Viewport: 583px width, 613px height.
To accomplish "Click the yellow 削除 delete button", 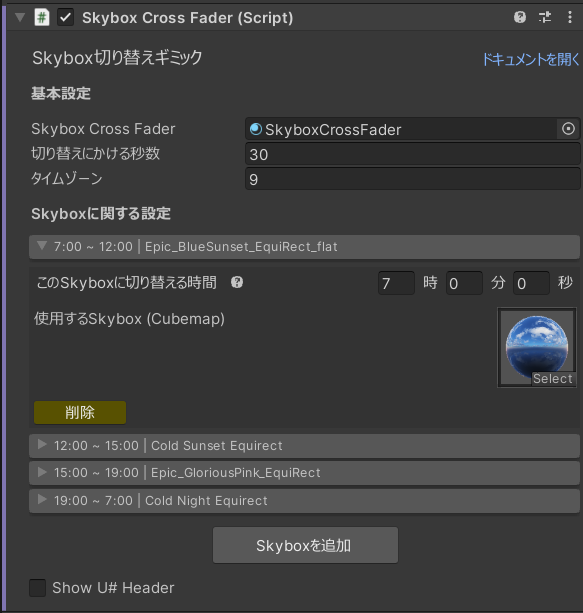I will click(80, 412).
